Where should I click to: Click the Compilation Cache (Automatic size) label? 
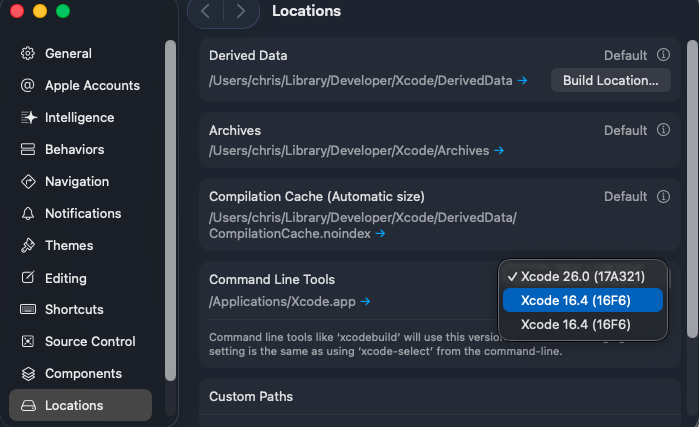[317, 197]
